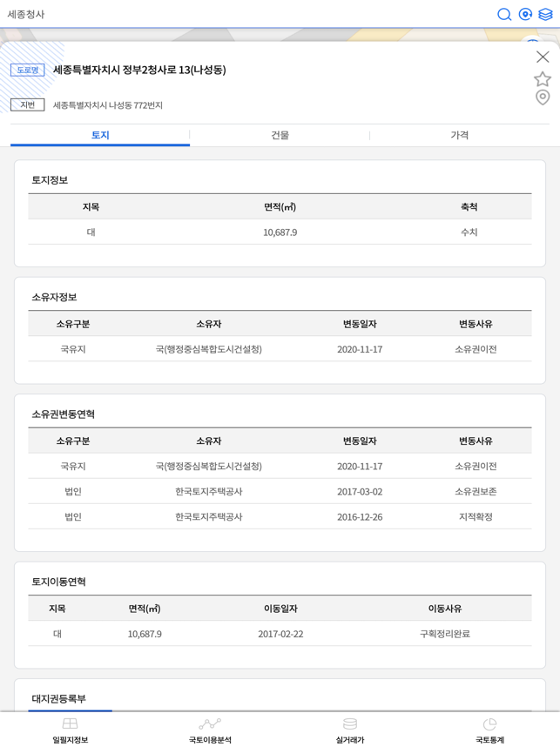Select lot address 세종특별자치시 나성동 772번지
560x747 pixels.
click(x=108, y=105)
